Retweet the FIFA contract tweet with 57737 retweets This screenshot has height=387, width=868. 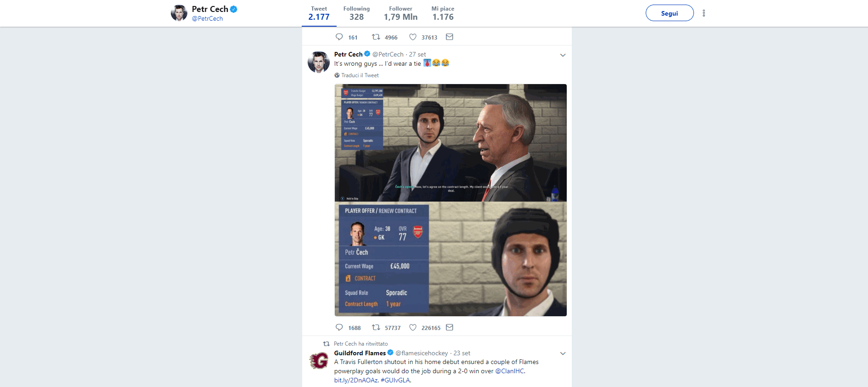click(x=376, y=327)
